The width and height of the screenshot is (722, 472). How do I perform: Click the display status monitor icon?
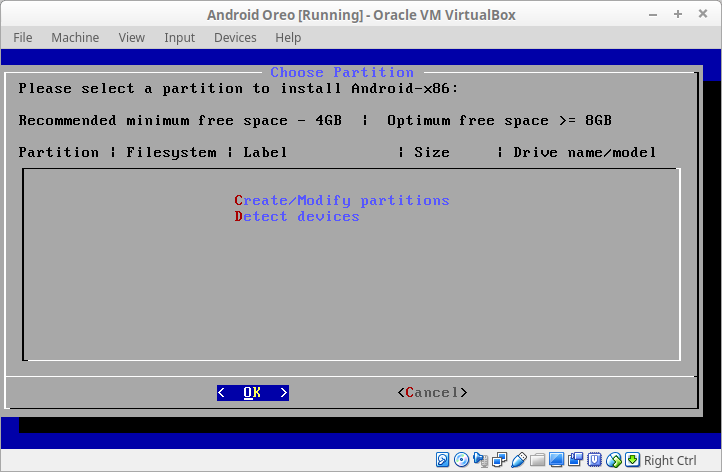point(556,460)
